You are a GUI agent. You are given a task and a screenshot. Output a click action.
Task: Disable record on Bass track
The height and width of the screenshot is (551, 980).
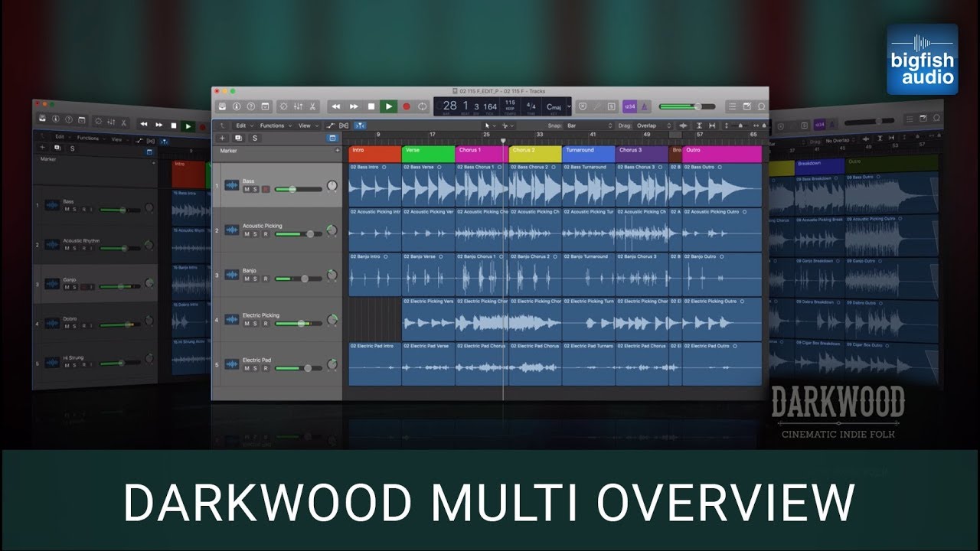[x=265, y=189]
